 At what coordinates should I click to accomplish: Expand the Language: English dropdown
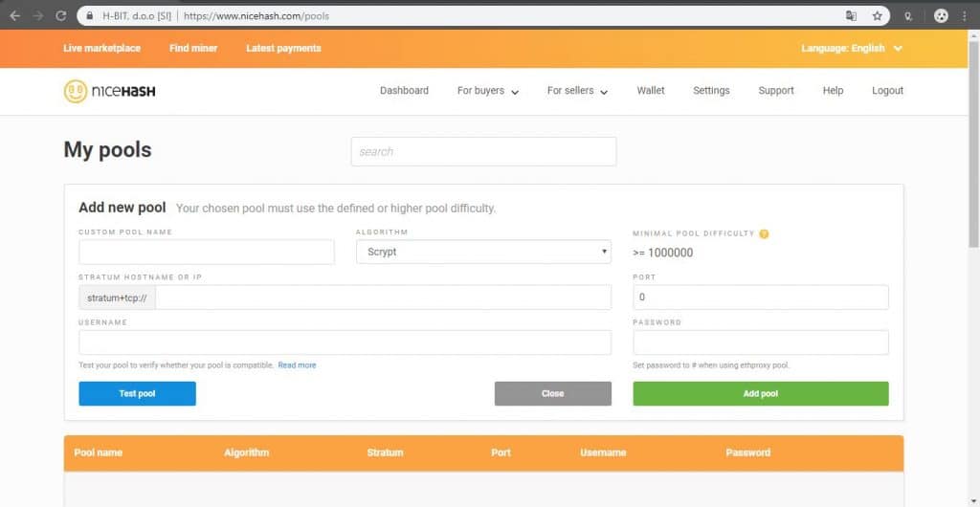tap(852, 48)
